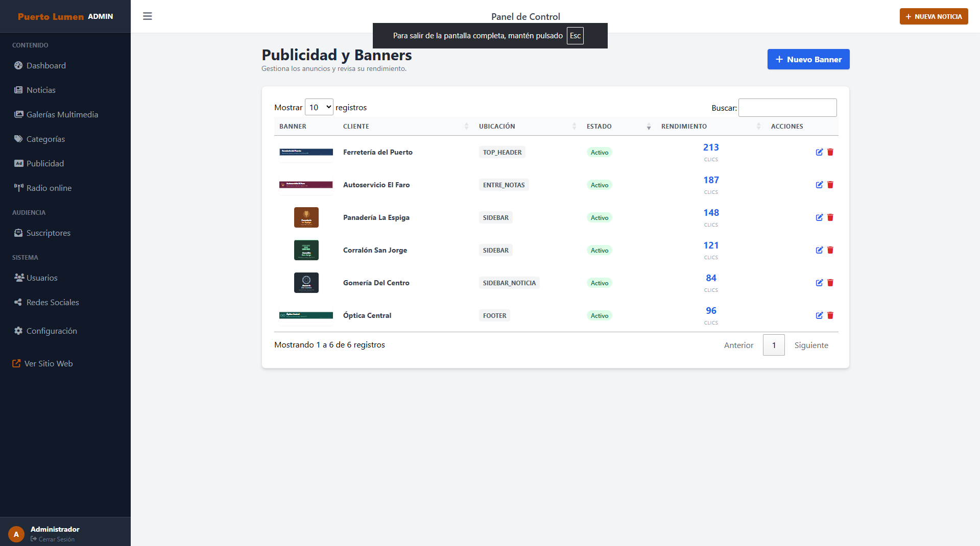
Task: Click Cerrar Sesión to log out
Action: tap(53, 539)
